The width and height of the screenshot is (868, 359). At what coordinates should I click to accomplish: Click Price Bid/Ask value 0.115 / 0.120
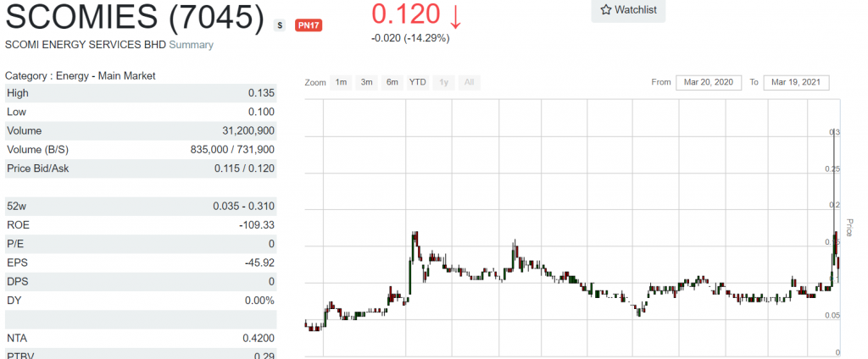pyautogui.click(x=245, y=168)
